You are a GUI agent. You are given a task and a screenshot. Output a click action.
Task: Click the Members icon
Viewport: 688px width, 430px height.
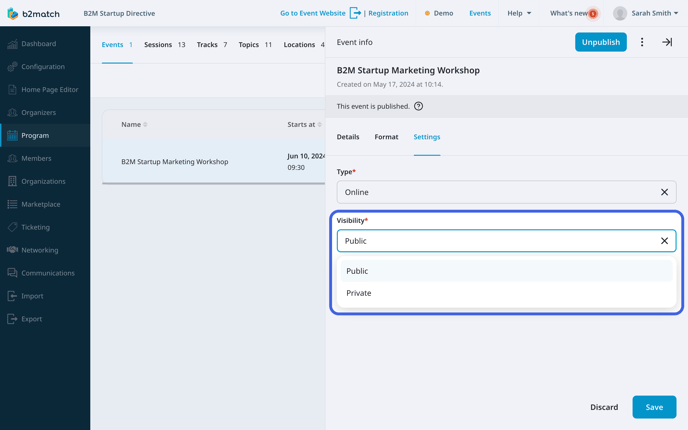[x=12, y=158]
